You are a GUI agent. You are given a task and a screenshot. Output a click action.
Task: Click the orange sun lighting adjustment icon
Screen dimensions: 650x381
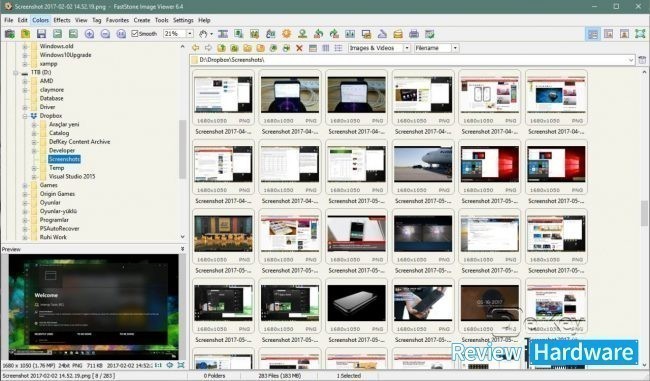286,34
